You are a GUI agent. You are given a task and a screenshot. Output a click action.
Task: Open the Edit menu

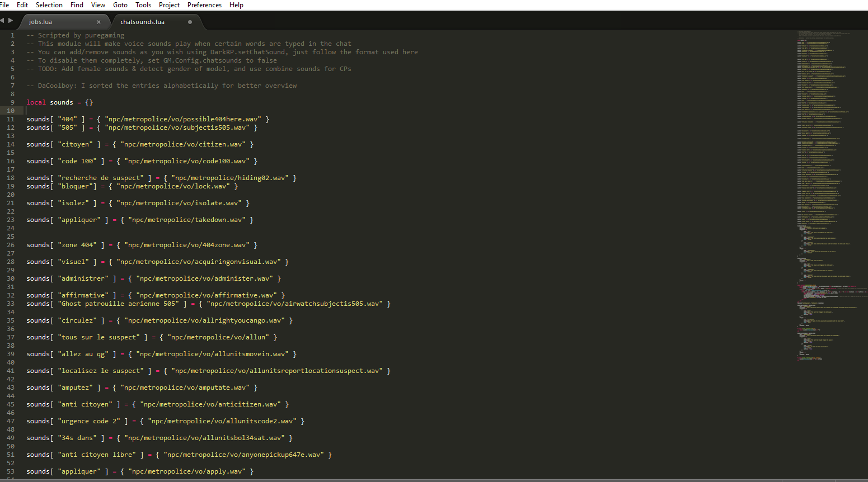pyautogui.click(x=22, y=5)
